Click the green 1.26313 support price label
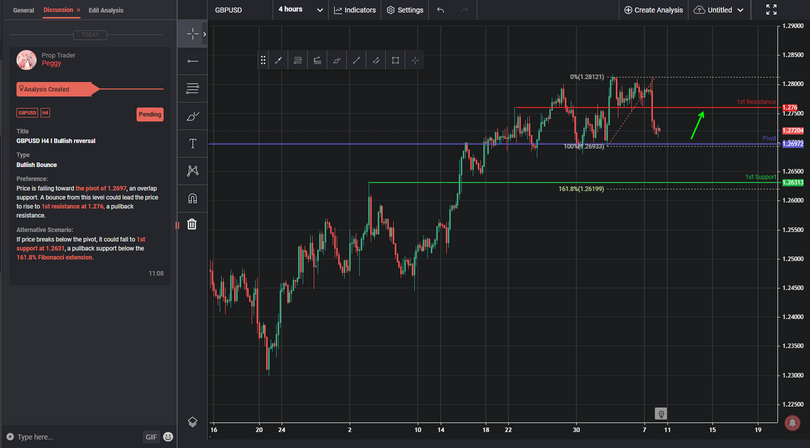This screenshot has height=448, width=812. pos(792,182)
